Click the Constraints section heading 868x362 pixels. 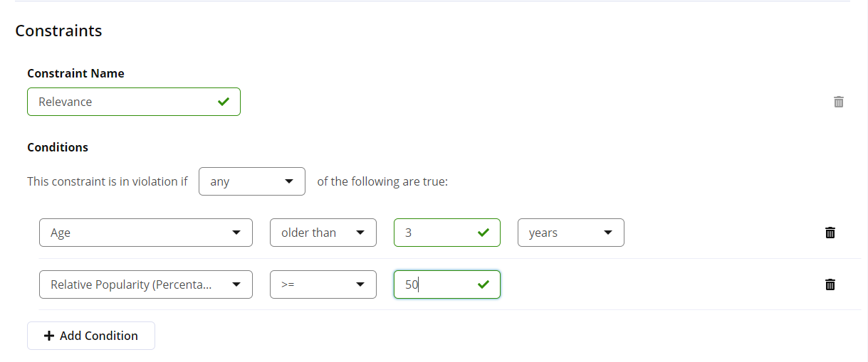point(58,31)
